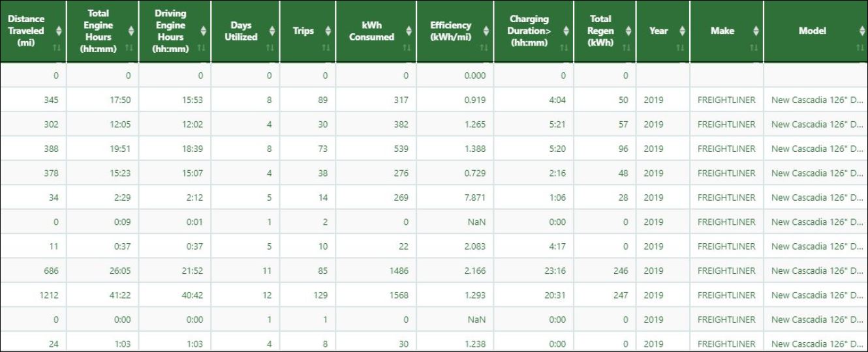Select driving engine hours 12:02
The width and height of the screenshot is (868, 352).
(193, 124)
